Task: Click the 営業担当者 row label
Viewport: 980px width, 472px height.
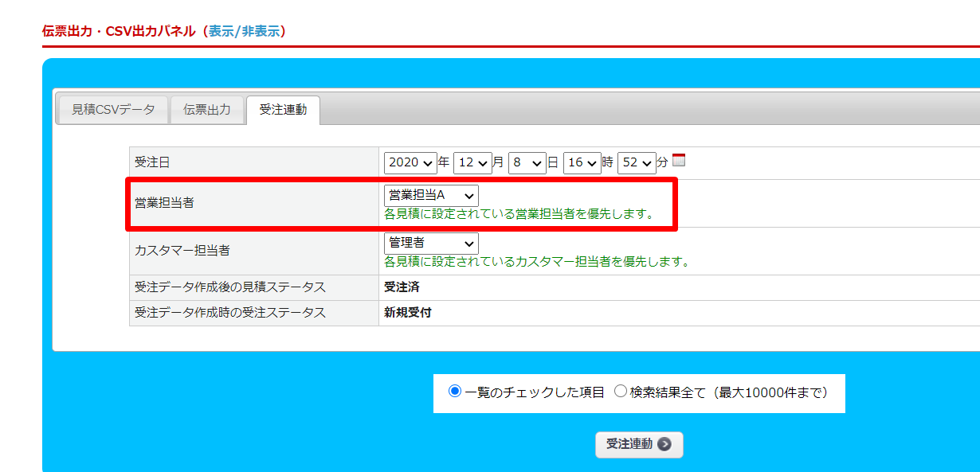Action: pos(164,203)
